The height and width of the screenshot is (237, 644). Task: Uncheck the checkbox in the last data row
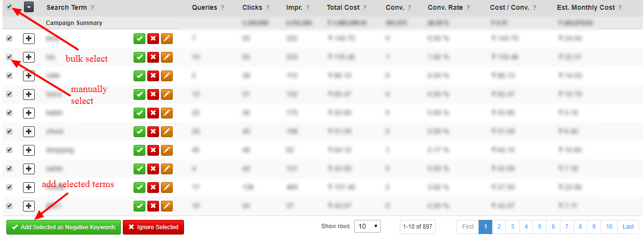[9, 206]
